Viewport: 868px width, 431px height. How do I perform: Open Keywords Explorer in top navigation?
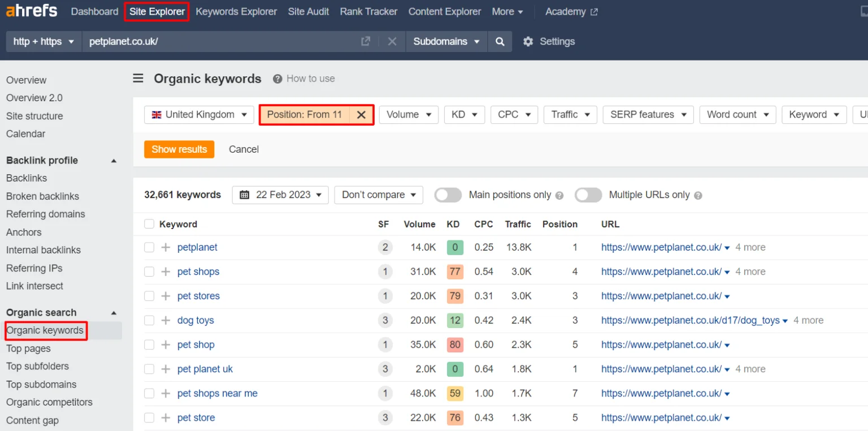point(236,11)
